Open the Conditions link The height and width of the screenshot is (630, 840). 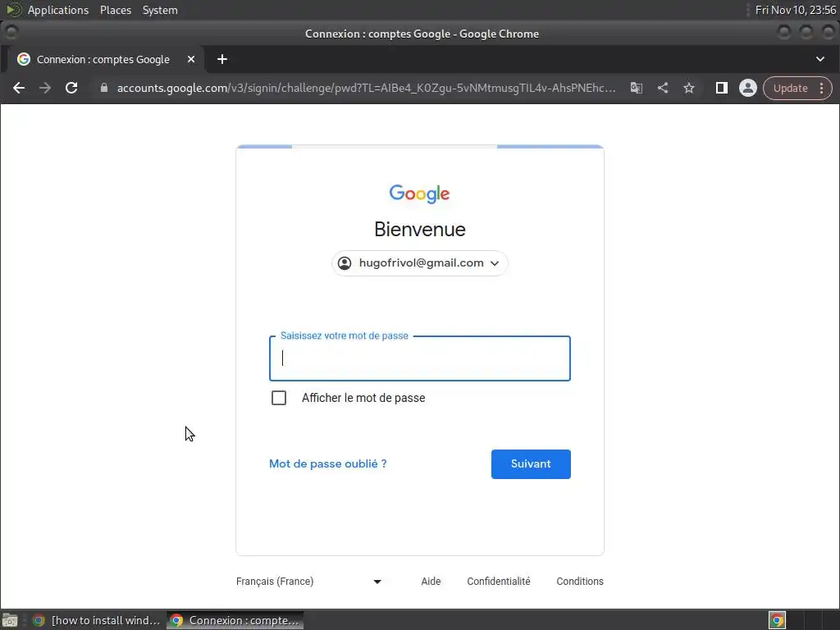[x=580, y=582]
